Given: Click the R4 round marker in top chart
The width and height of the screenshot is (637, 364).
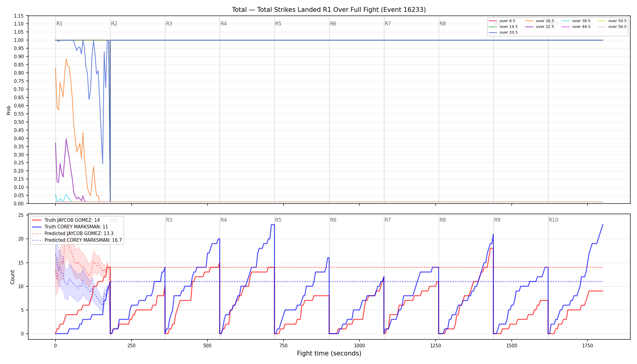Looking at the screenshot, I should [x=224, y=24].
